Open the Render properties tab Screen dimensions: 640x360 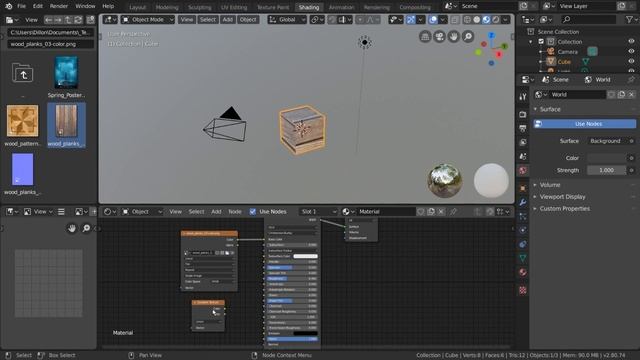coord(523,114)
